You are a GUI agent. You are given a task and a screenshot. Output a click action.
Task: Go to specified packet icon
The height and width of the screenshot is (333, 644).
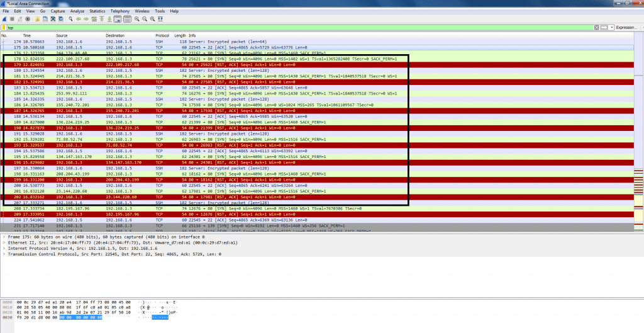coord(94,19)
